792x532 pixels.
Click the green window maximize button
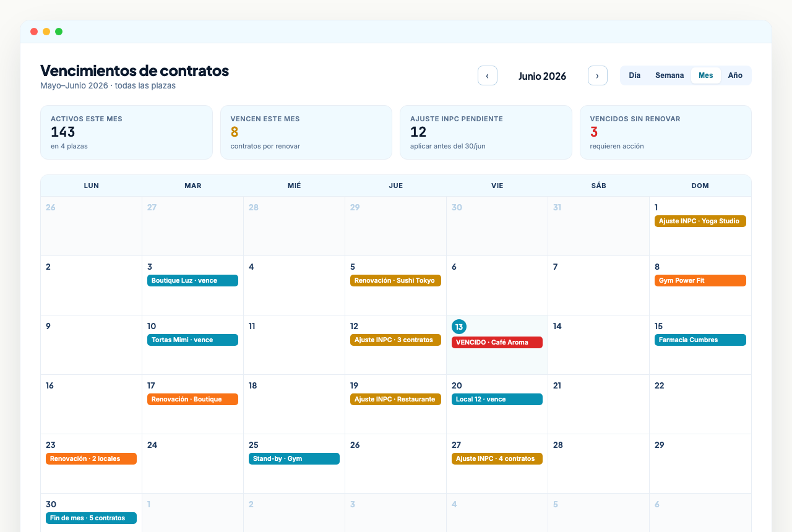(x=59, y=32)
